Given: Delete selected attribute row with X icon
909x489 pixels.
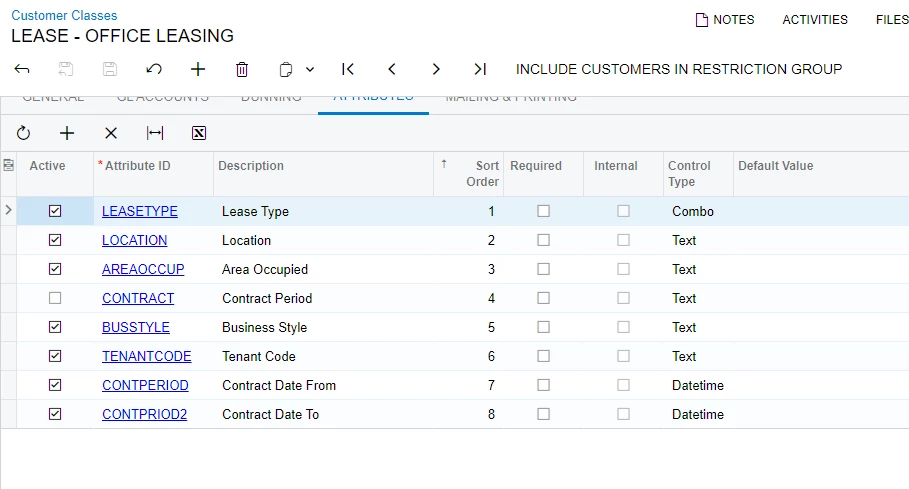Looking at the screenshot, I should (x=111, y=133).
